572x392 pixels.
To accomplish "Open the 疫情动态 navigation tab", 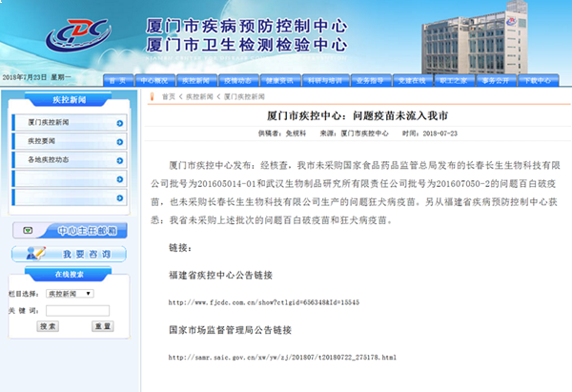I will click(238, 80).
